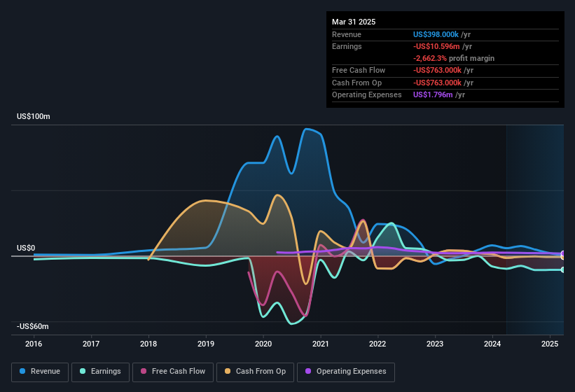
Task: Click the US$398.000k revenue value
Action: tap(436, 34)
